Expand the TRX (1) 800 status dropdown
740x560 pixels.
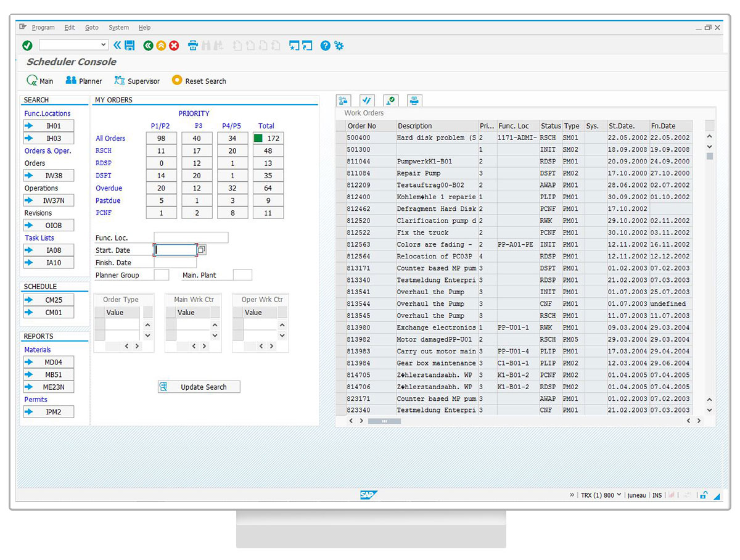click(x=619, y=495)
